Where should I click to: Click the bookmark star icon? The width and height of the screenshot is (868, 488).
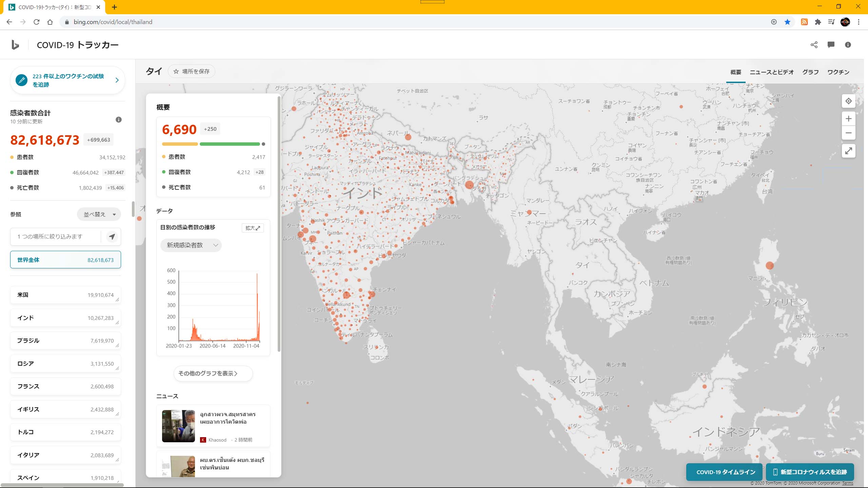pos(787,22)
